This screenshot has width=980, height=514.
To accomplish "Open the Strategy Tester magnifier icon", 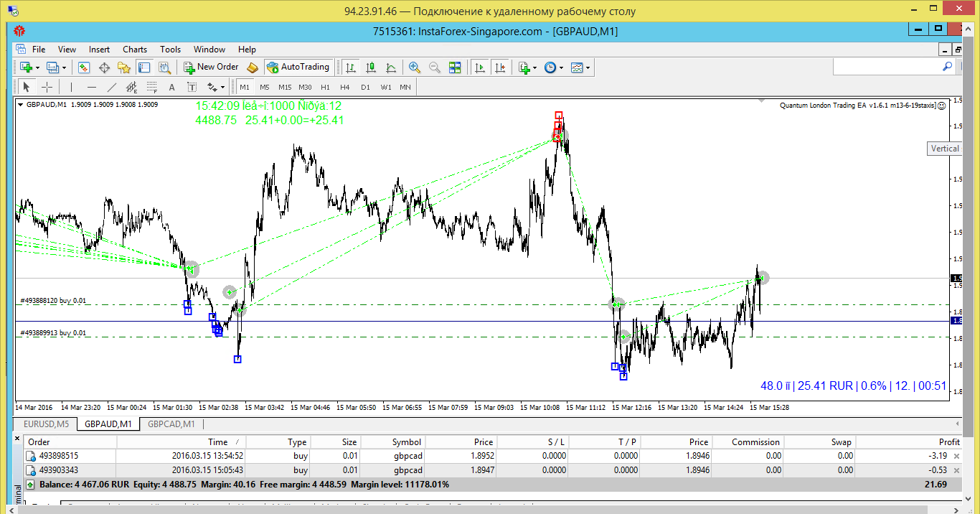I will 164,67.
